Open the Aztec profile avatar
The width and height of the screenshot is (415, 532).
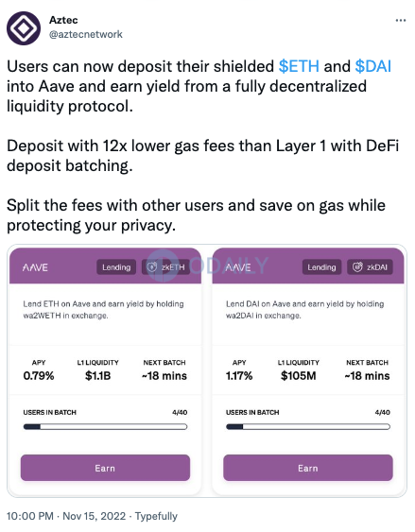tap(24, 28)
